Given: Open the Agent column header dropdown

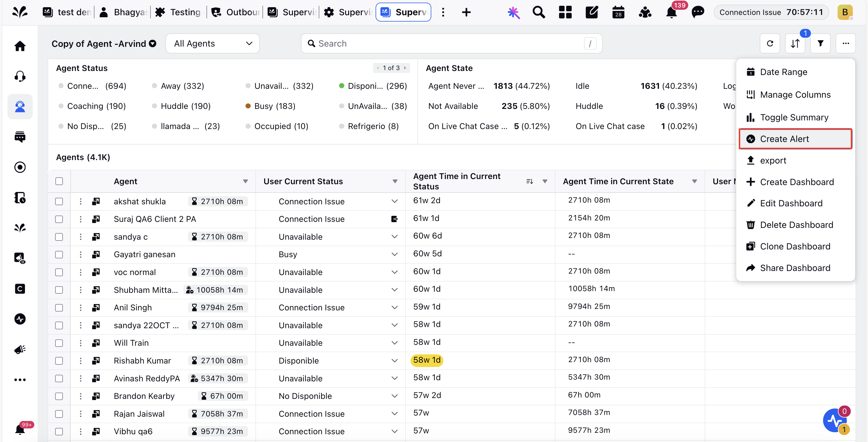Looking at the screenshot, I should (x=245, y=181).
